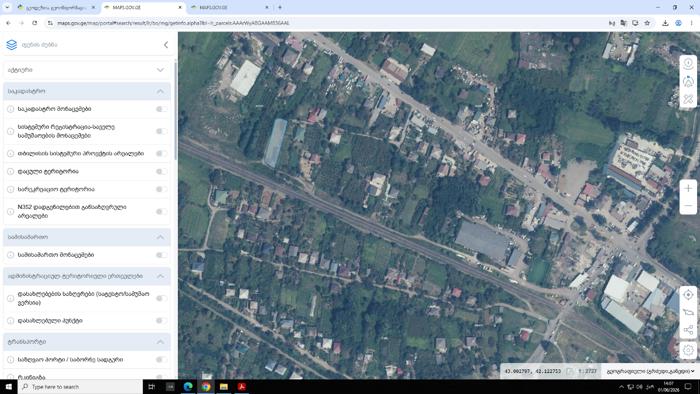Image resolution: width=700 pixels, height=394 pixels.
Task: Enable the საკადასტრო მონაცემები layer toggle
Action: coord(161,109)
